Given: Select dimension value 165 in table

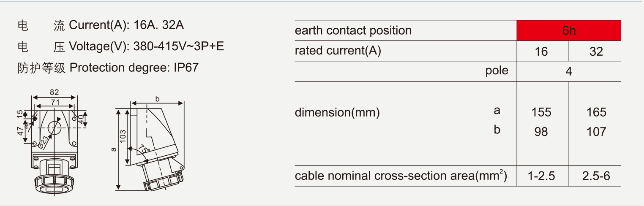Looking at the screenshot, I should click(x=596, y=112).
